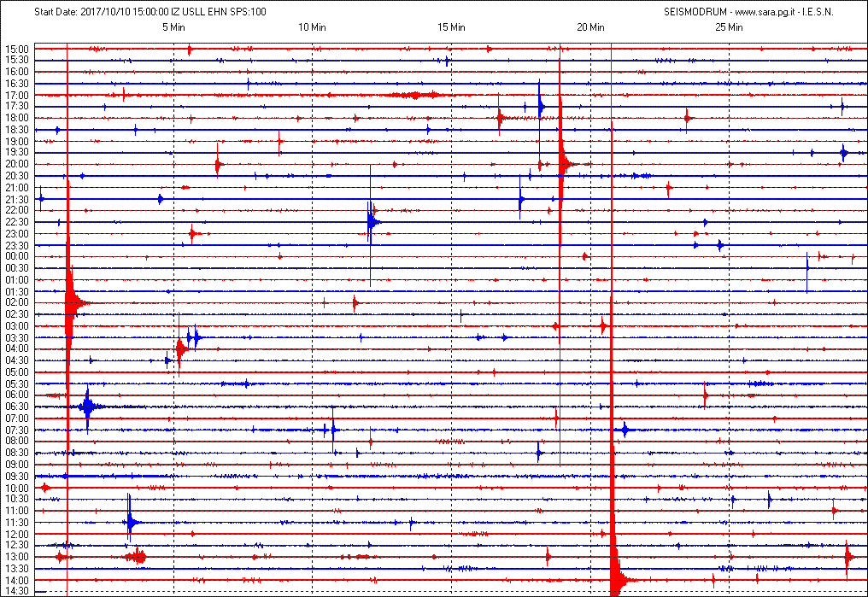This screenshot has height=597, width=868.
Task: Click the 08:00 row time label
Action: coord(17,442)
